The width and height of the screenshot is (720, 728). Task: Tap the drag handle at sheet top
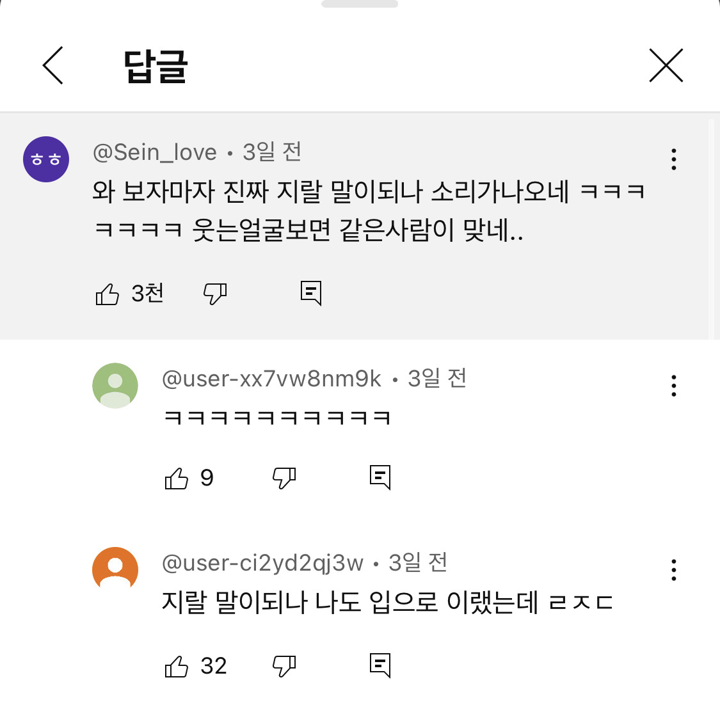[360, 4]
